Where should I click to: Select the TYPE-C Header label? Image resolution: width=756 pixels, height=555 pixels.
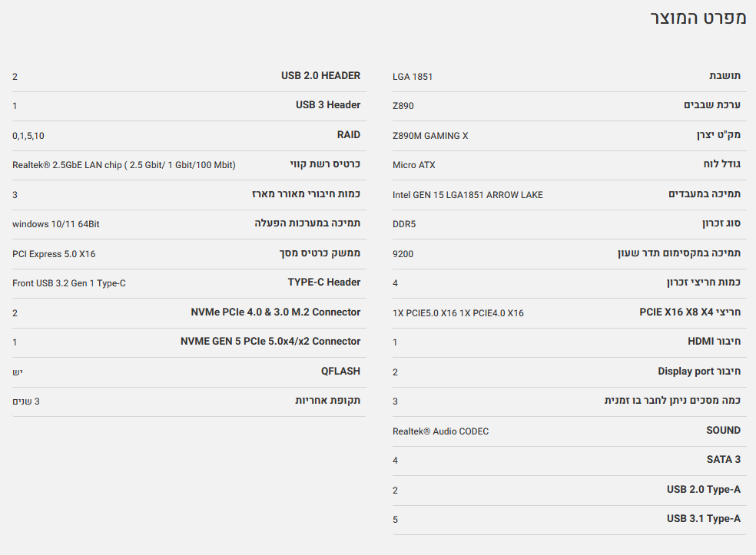click(323, 282)
